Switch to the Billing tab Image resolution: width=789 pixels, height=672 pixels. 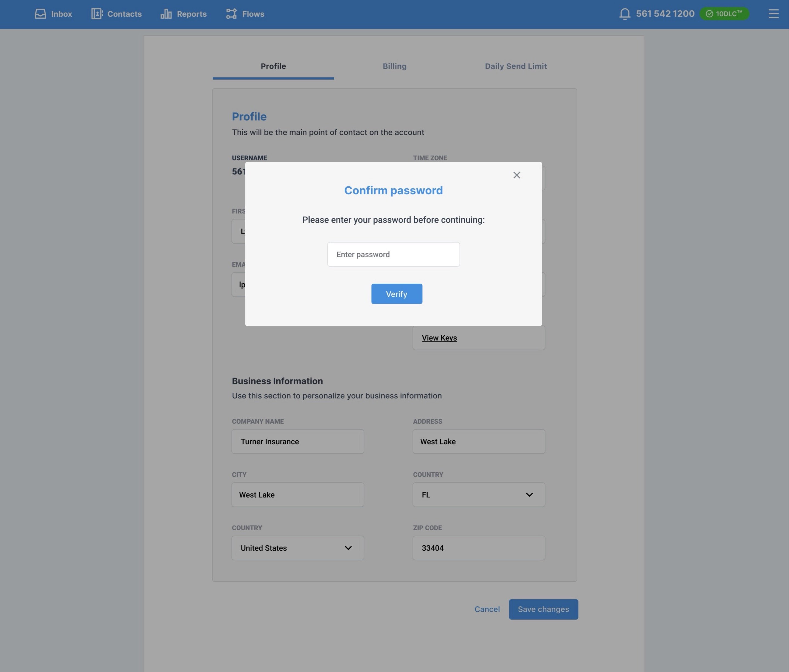point(395,66)
